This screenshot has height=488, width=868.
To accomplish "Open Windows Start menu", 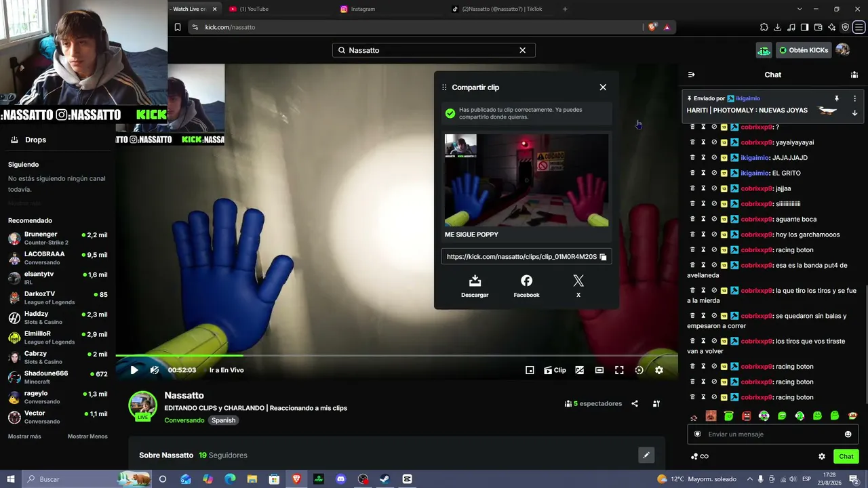I will point(10,479).
